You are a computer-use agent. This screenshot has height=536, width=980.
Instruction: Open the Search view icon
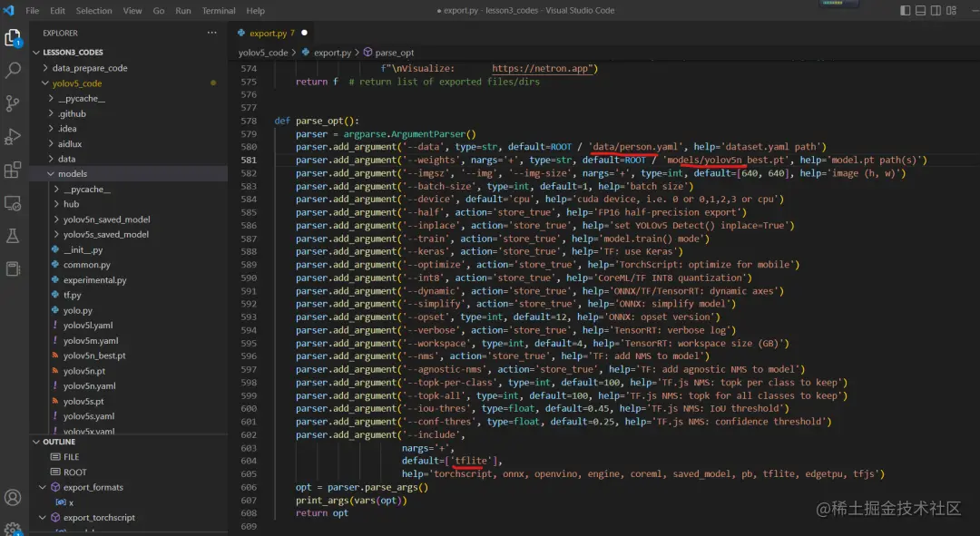pyautogui.click(x=13, y=70)
